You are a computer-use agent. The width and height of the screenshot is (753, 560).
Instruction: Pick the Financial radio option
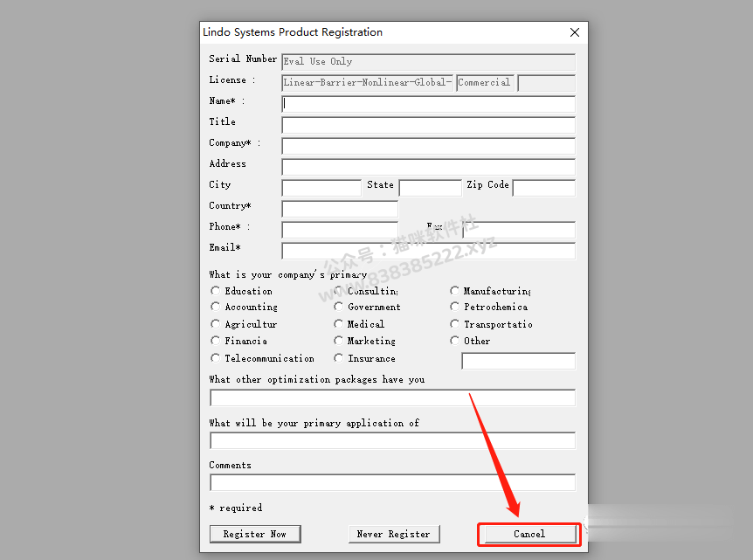point(215,341)
